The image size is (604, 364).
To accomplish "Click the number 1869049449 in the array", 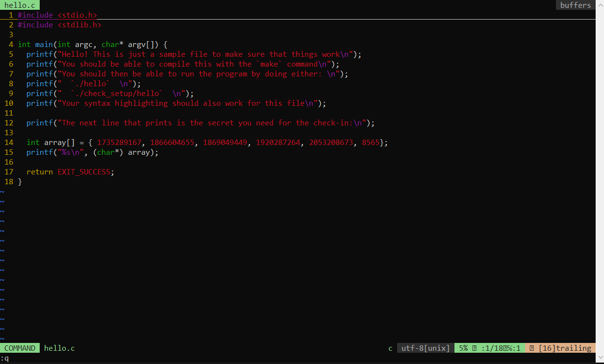I will (x=225, y=143).
